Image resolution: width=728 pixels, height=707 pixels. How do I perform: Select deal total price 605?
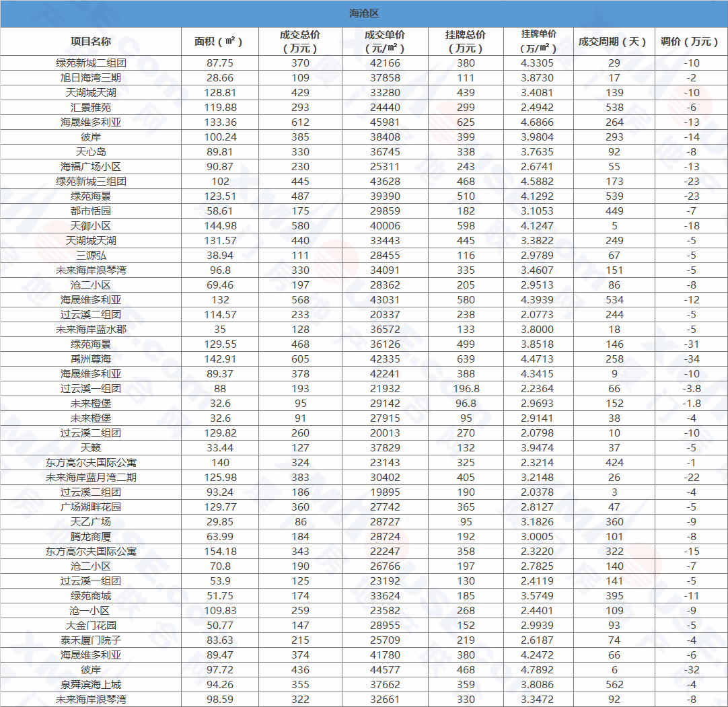click(300, 359)
